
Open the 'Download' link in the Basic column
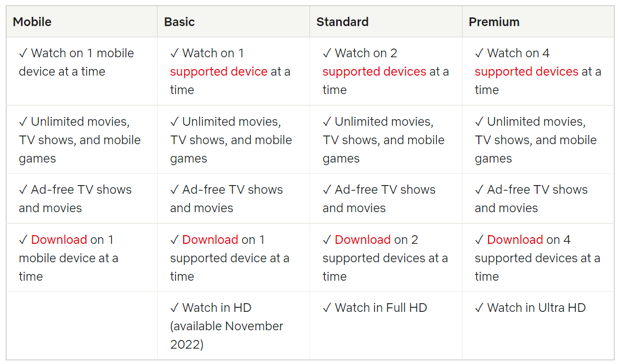pos(210,240)
